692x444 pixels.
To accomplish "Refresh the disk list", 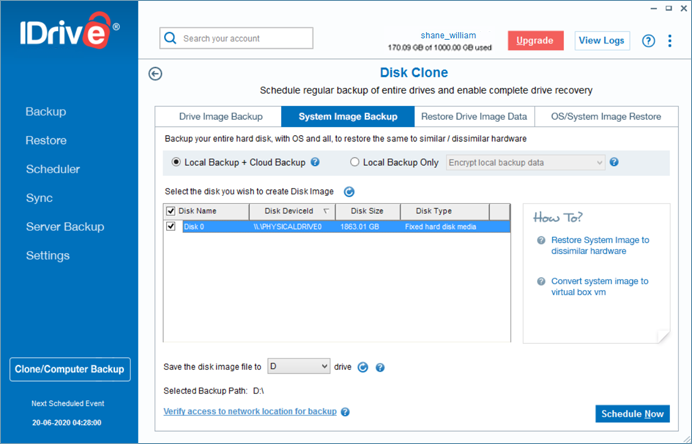I will (x=349, y=192).
